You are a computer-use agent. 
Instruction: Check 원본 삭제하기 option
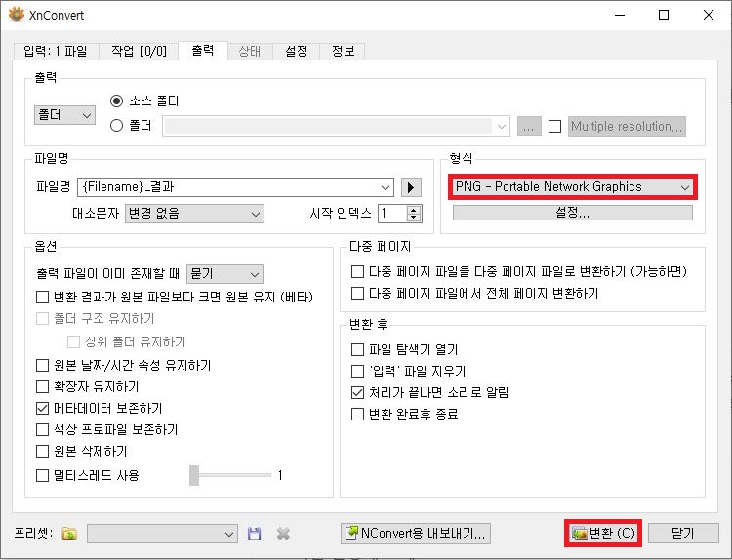pos(43,451)
